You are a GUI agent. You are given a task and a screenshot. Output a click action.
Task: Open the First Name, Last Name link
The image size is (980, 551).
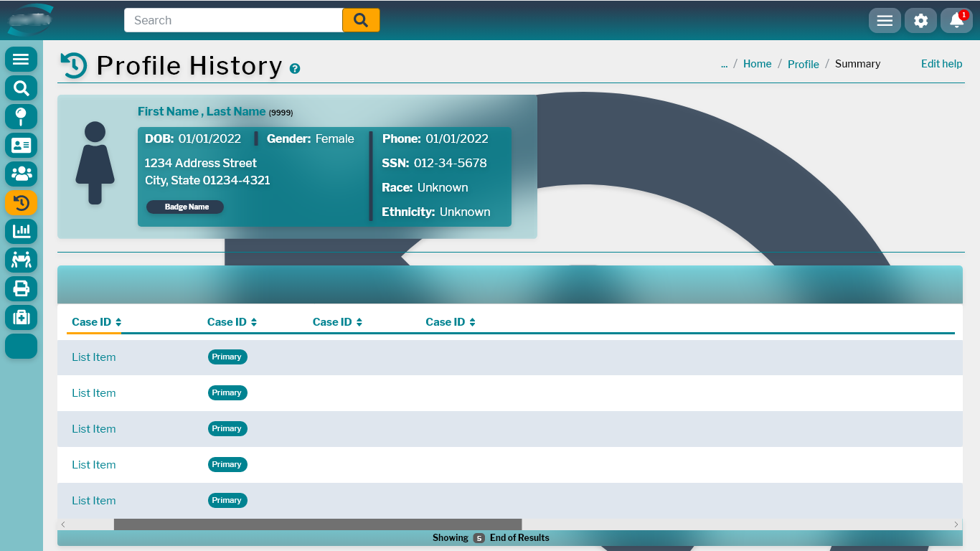pos(202,111)
